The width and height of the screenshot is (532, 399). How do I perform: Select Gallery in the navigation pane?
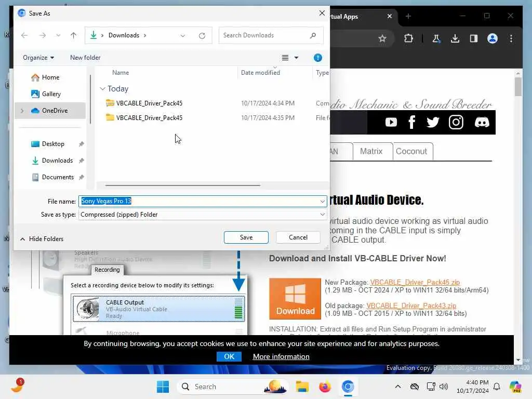51,94
